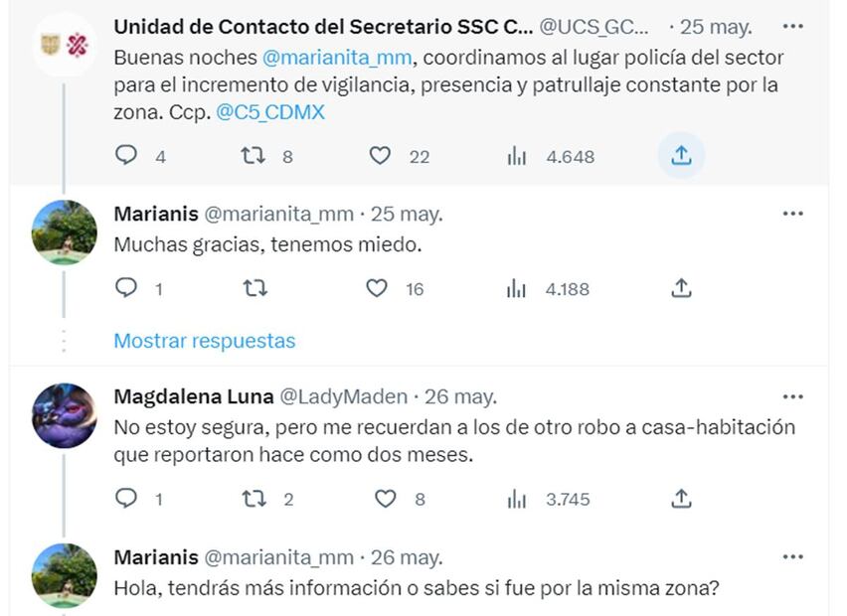This screenshot has width=847, height=616.
Task: Retweet Magdalena Luna's tweet
Action: [254, 499]
